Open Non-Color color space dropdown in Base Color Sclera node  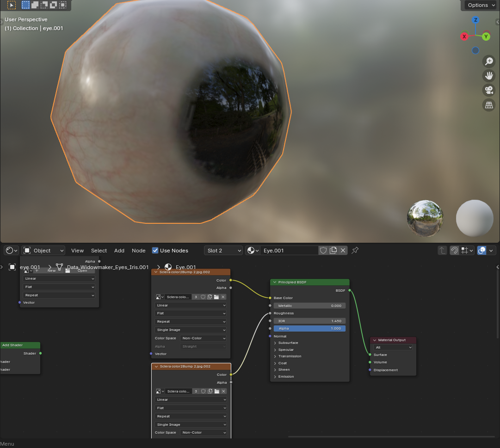[203, 338]
